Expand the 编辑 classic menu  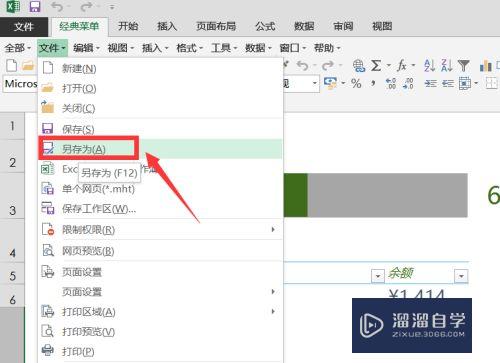(x=86, y=48)
